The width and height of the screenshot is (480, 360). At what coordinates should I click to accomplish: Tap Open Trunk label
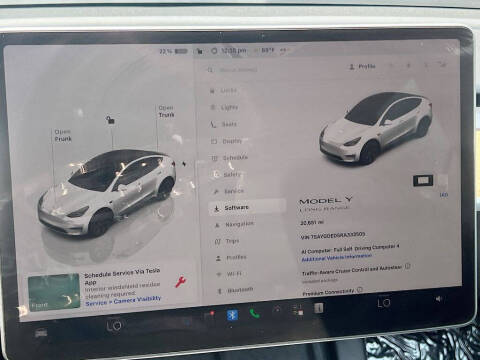point(166,111)
